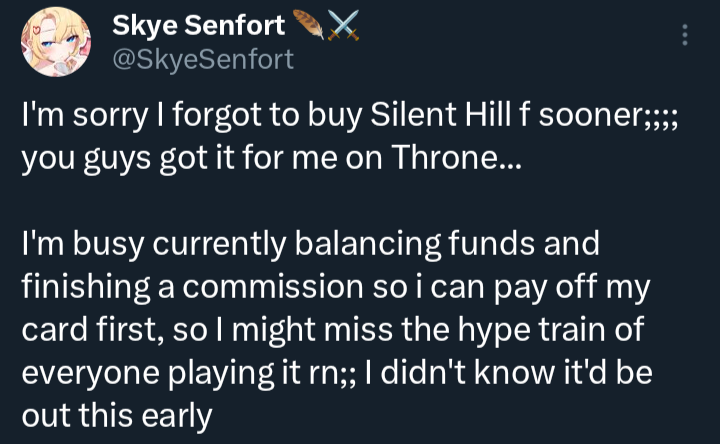Screen dimensions: 720x444
Task: Click the word "commission" in tweet
Action: tap(256, 285)
